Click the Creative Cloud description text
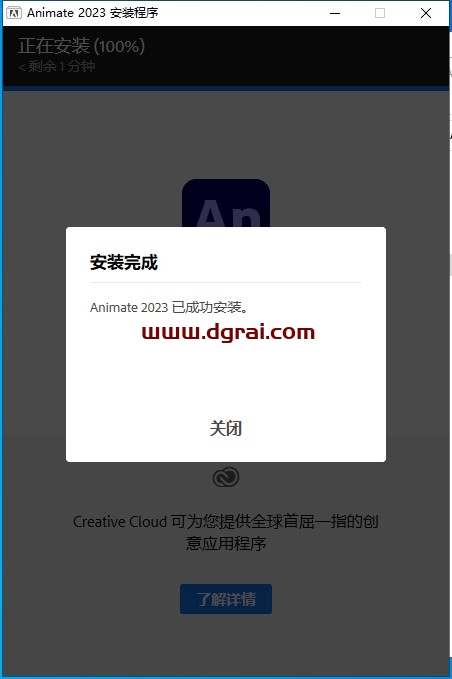 tap(226, 532)
